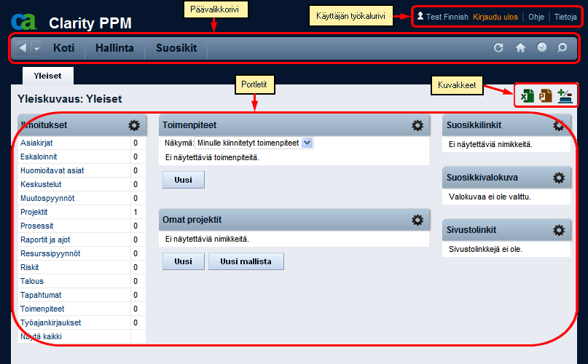This screenshot has width=588, height=364.
Task: Click Suosikkivalokuva portlet header title
Action: (x=482, y=178)
